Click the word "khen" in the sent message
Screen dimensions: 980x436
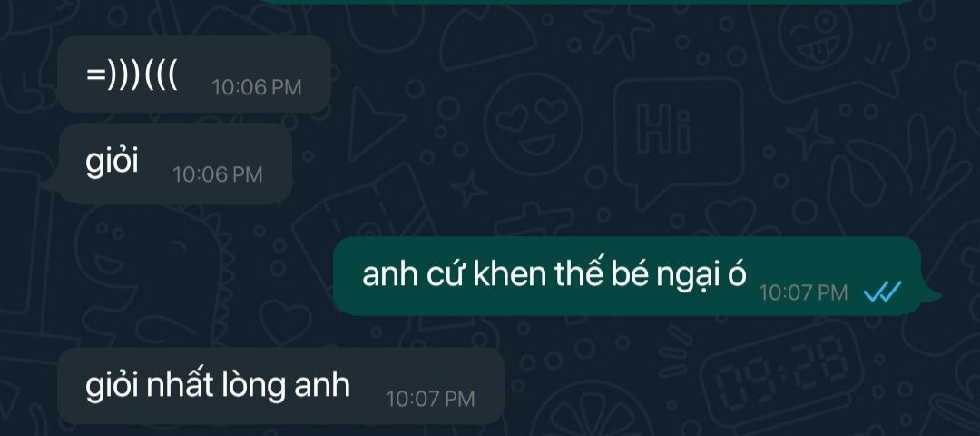pyautogui.click(x=509, y=274)
